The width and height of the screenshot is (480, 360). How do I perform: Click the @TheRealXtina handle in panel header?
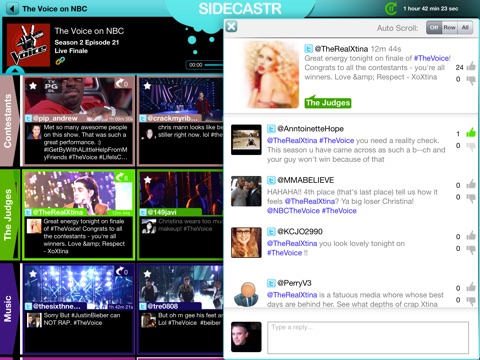coord(341,49)
